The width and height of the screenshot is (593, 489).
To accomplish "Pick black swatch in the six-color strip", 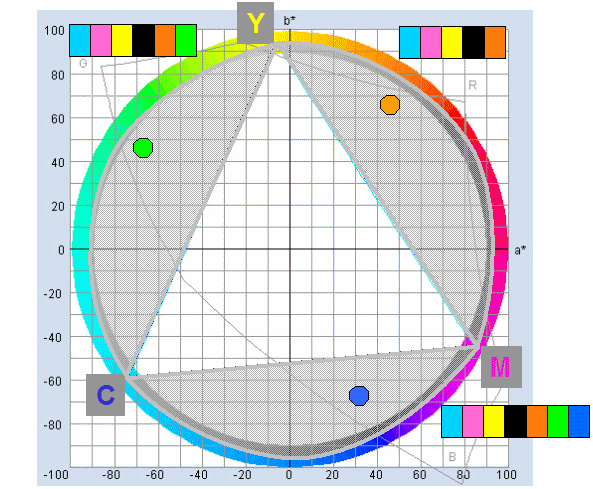I will [x=143, y=40].
